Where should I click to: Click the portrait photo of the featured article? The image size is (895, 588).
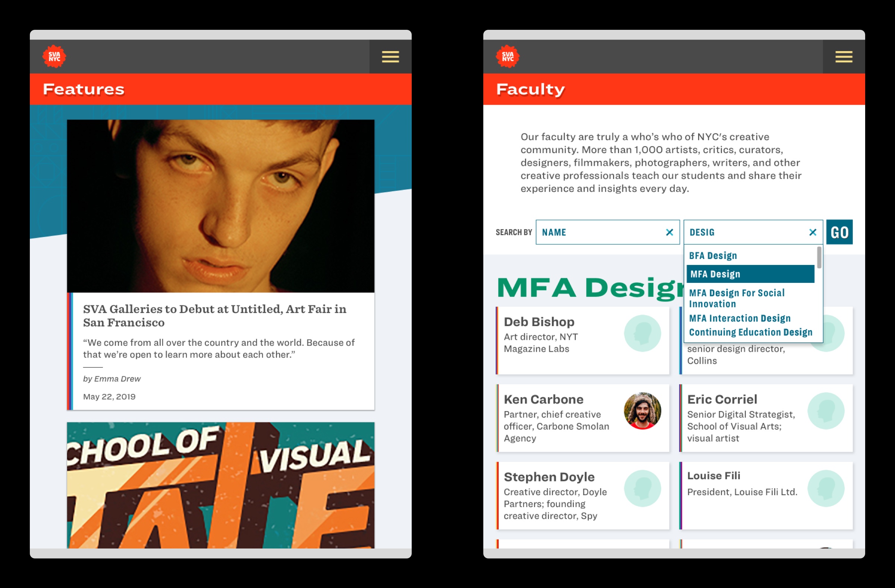coord(221,206)
